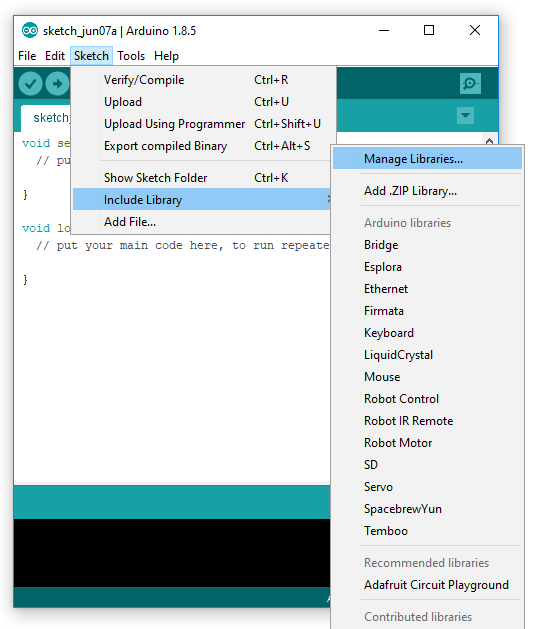Image resolution: width=539 pixels, height=629 pixels.
Task: Click the Arduino logo in title bar
Action: pos(30,30)
